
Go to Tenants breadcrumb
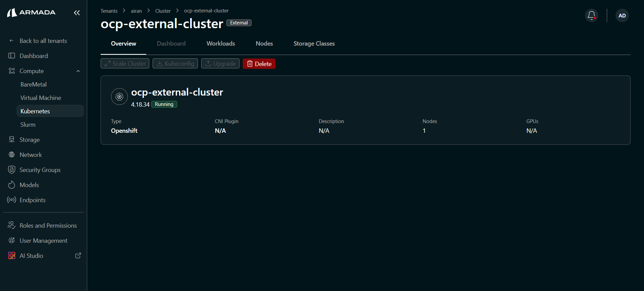tap(109, 11)
